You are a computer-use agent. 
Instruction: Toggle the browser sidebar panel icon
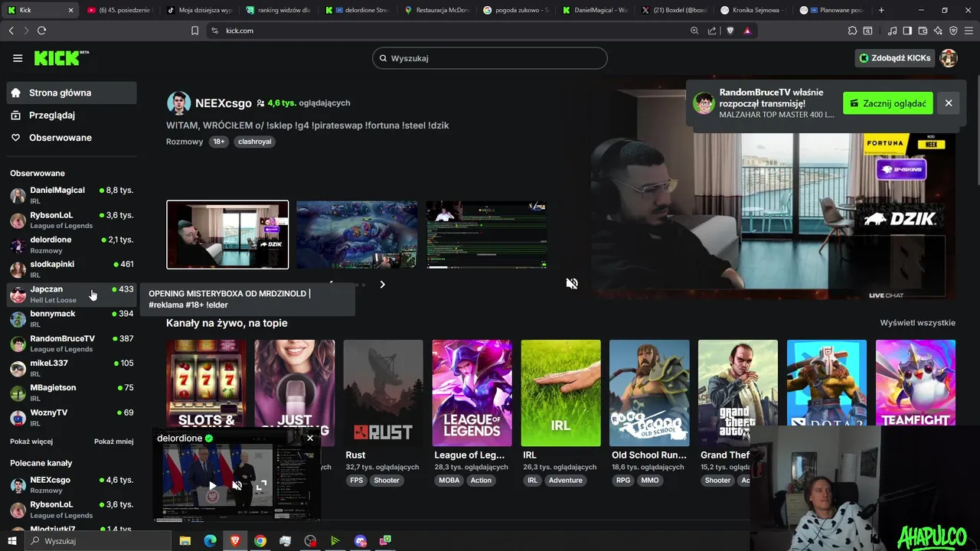[907, 31]
